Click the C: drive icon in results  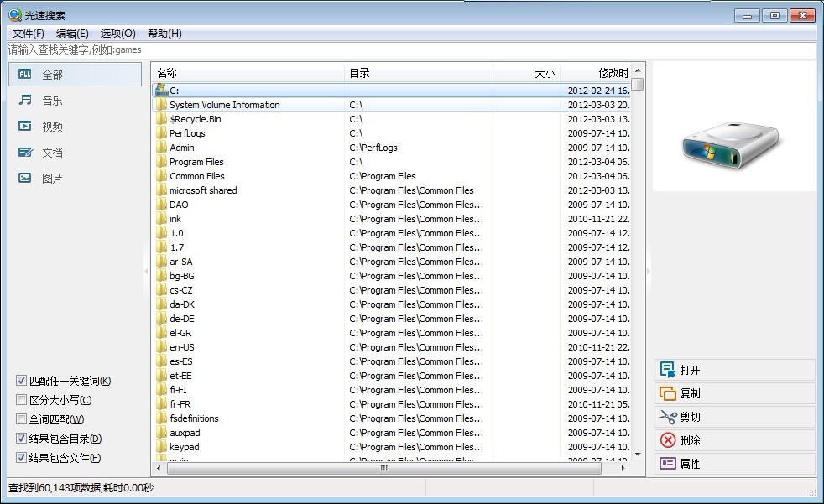click(x=162, y=91)
